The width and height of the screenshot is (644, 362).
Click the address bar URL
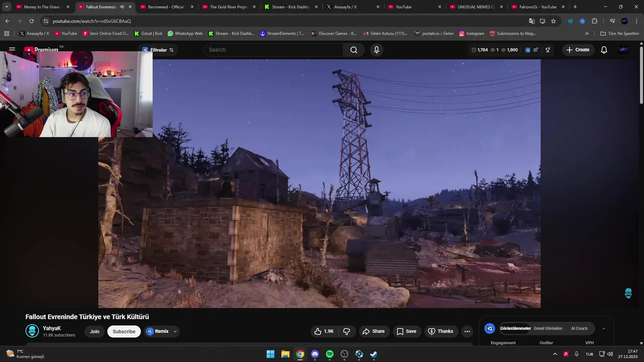92,21
